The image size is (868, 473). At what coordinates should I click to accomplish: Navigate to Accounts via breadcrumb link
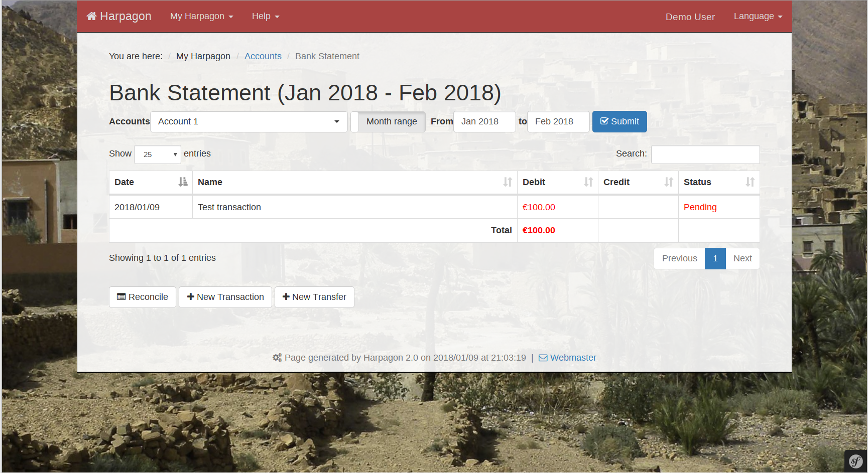pos(263,56)
